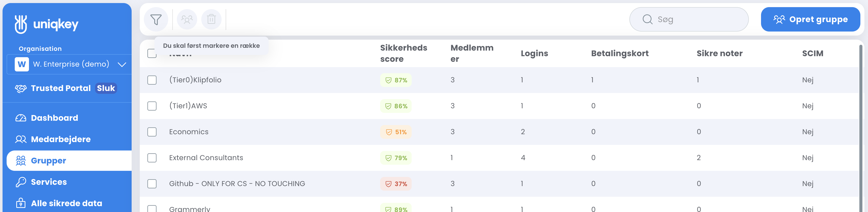Click the Sluk button next to Trusted Portal
The width and height of the screenshot is (868, 212).
point(106,88)
